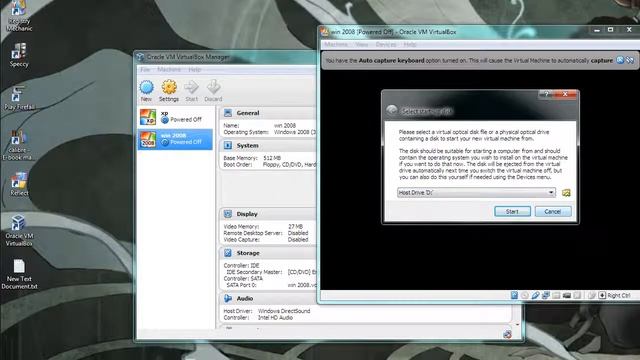The image size is (640, 360).
Task: Click the shared folders status bar icon
Action: tap(556, 295)
